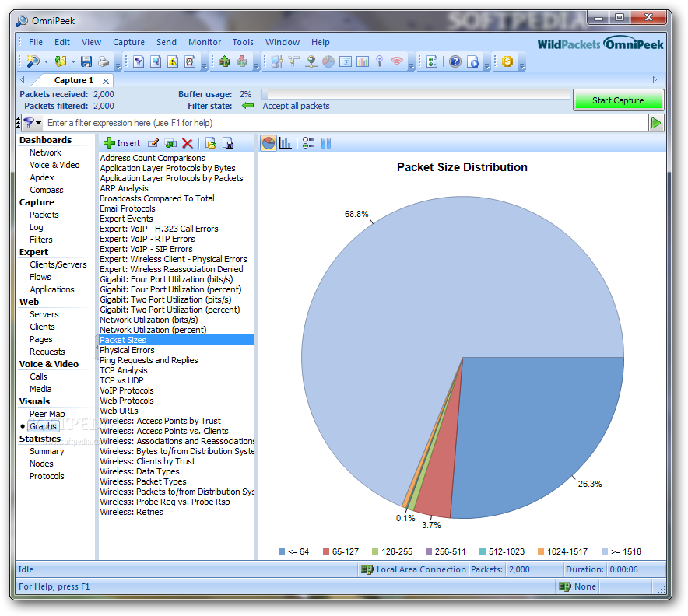
Task: Click the <= 64 legend swatch
Action: 282,551
